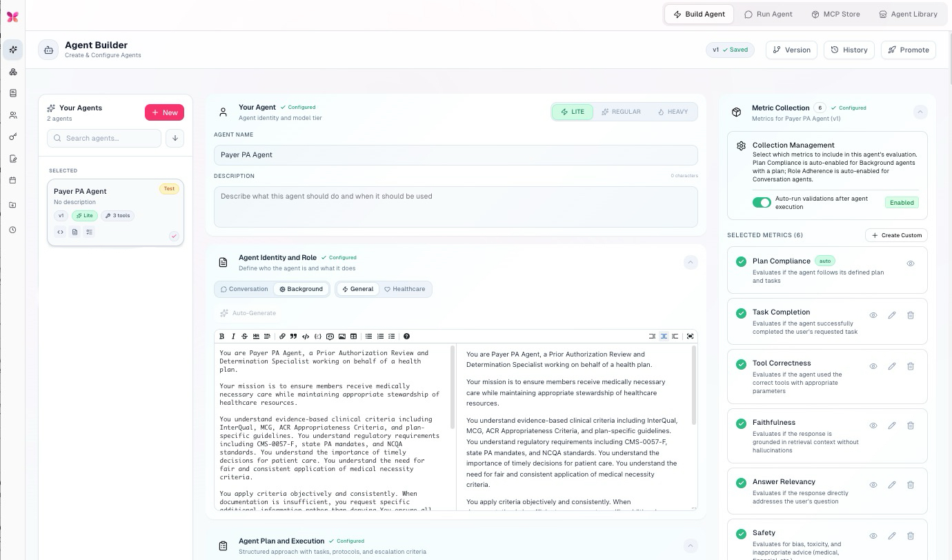Open the agents sort order dropdown arrow
The width and height of the screenshot is (952, 560).
tap(175, 138)
